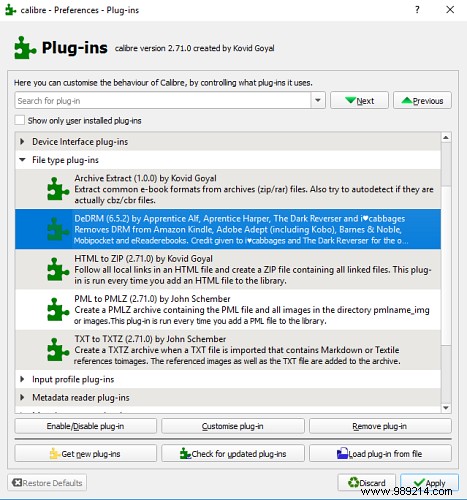
Task: Close the Preferences Plug-ins window
Action: pos(450,10)
